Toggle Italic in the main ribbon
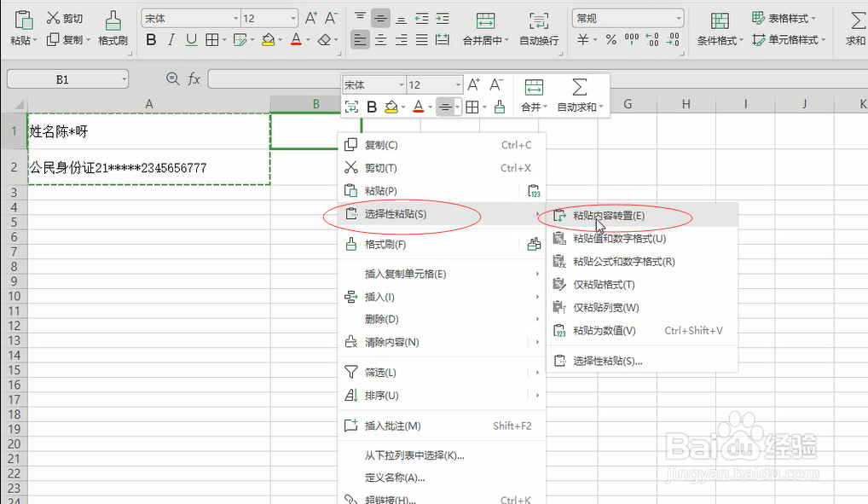 171,40
